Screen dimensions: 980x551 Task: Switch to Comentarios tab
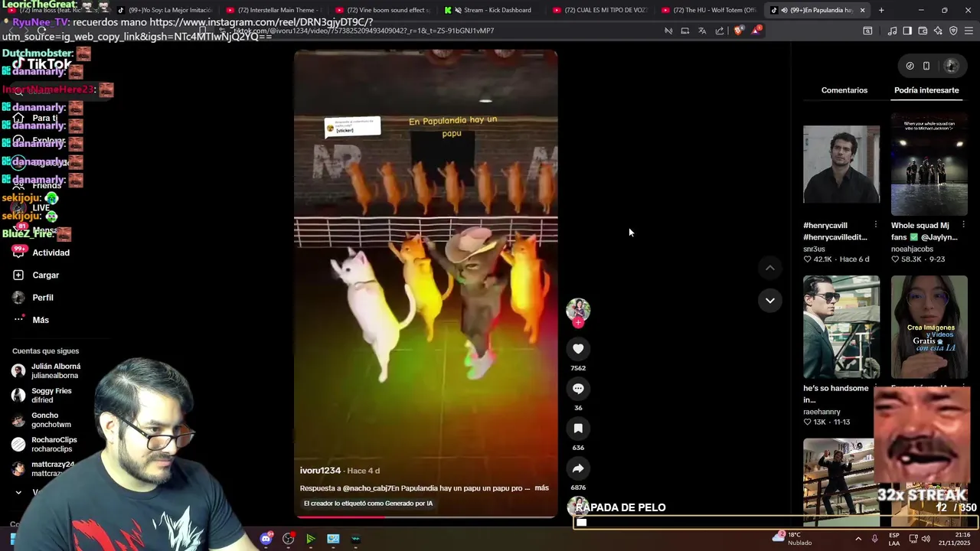point(844,90)
